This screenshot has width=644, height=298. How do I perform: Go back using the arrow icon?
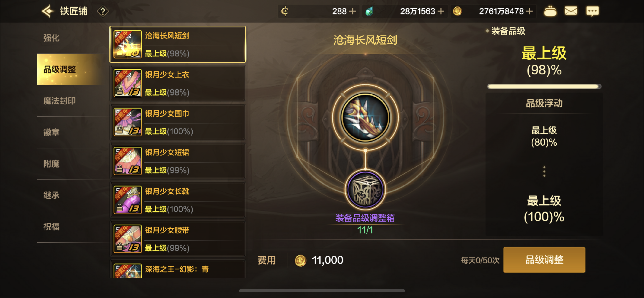[48, 11]
